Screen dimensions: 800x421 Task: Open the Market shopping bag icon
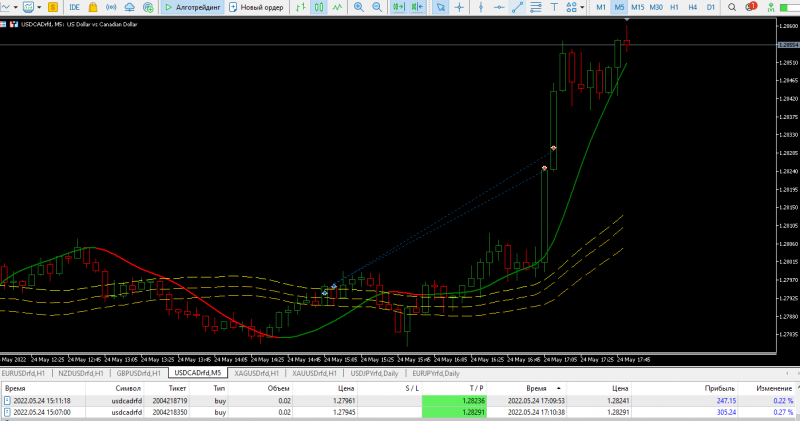[x=93, y=7]
